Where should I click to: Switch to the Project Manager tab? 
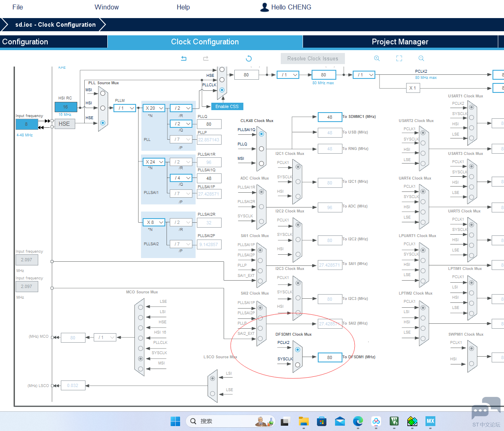click(400, 42)
